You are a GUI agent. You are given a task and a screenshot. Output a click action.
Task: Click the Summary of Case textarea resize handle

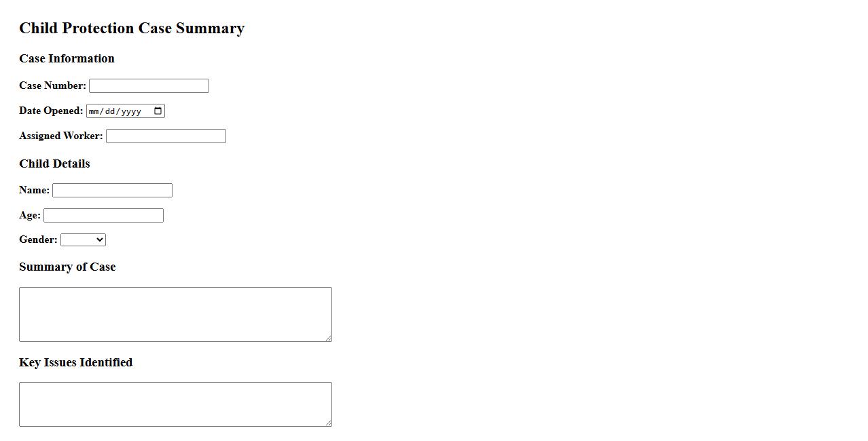pos(328,338)
